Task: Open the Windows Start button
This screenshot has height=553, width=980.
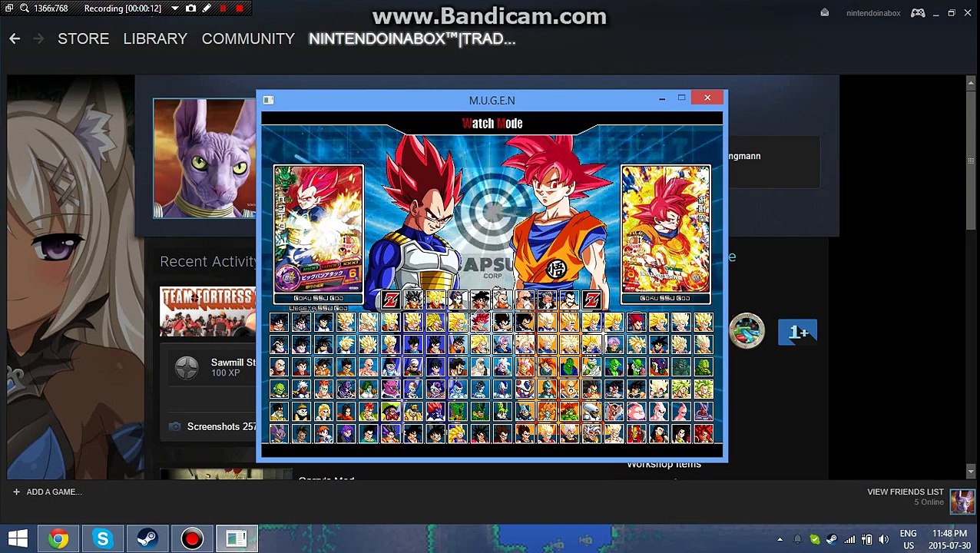Action: point(17,539)
